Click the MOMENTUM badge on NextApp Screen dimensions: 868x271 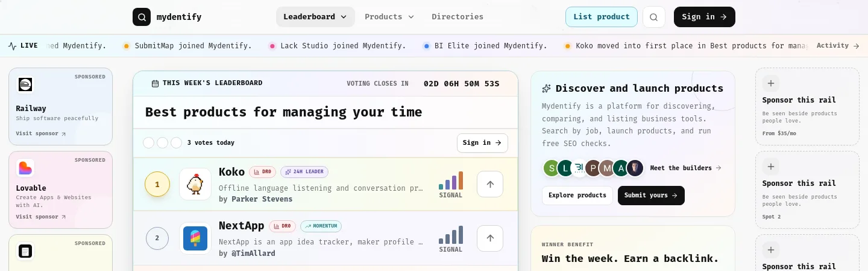[x=321, y=226]
